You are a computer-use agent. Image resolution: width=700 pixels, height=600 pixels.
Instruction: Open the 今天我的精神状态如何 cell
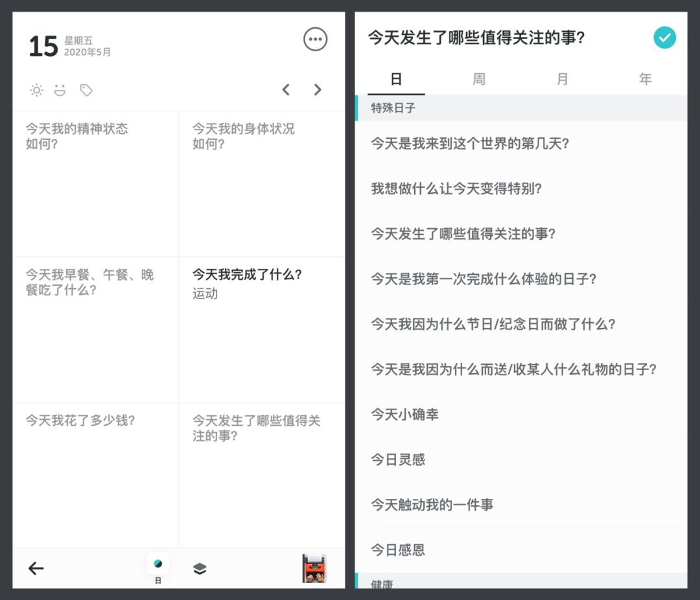pos(95,184)
